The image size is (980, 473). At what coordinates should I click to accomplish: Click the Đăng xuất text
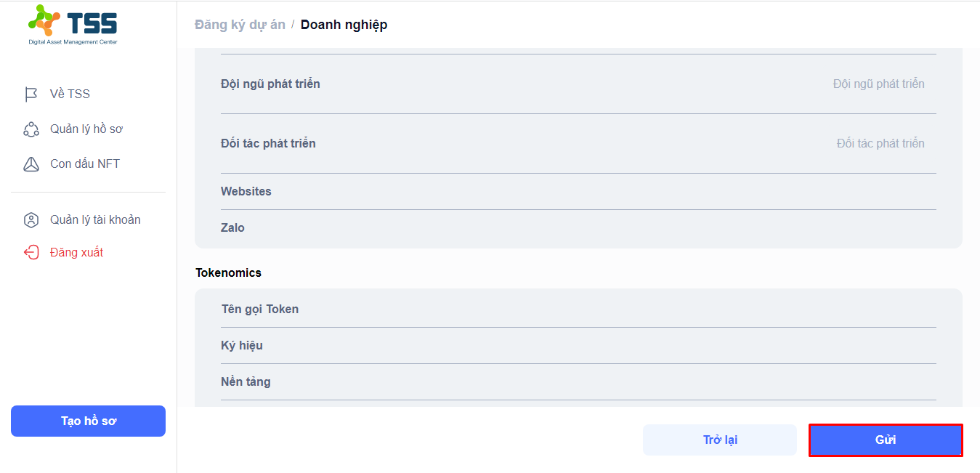(76, 253)
